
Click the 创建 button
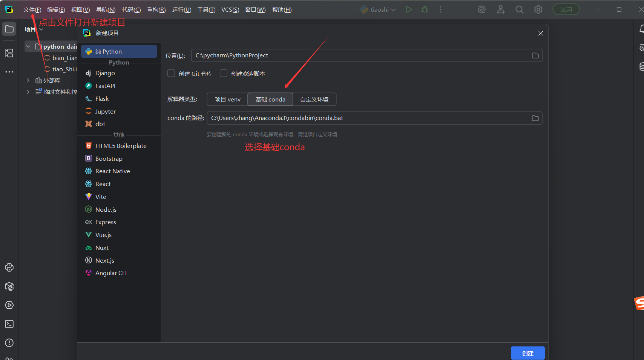pos(527,353)
